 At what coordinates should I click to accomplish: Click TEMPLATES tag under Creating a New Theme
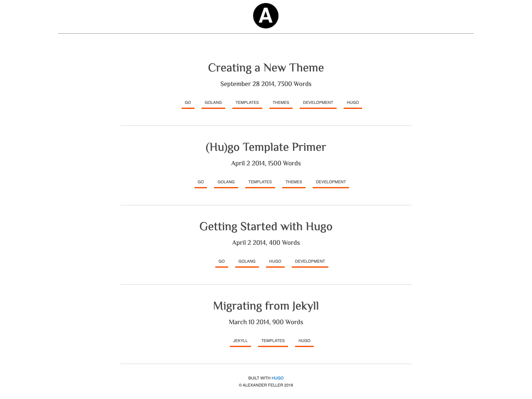tap(247, 103)
